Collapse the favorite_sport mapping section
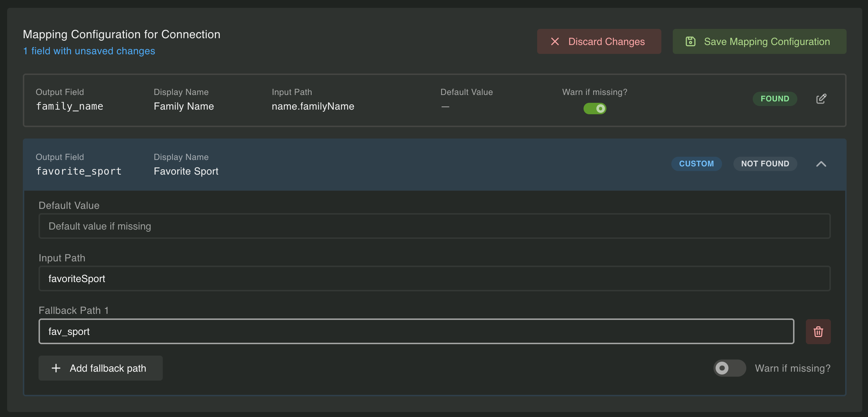This screenshot has width=868, height=417. tap(821, 164)
